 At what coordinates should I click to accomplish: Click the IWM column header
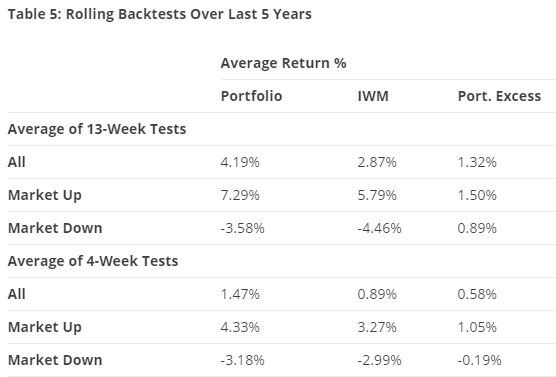pyautogui.click(x=373, y=96)
